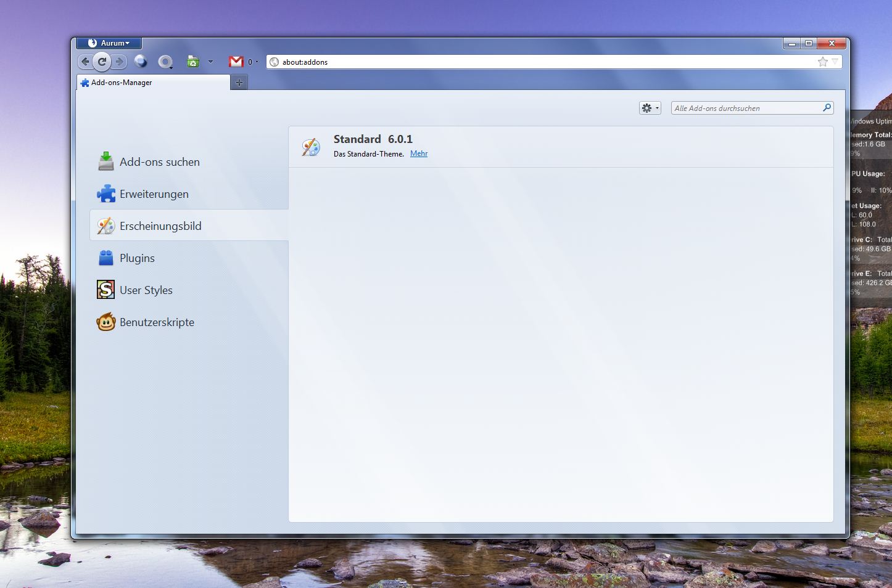892x588 pixels.
Task: Maximize the Aurum browser window
Action: [x=808, y=43]
